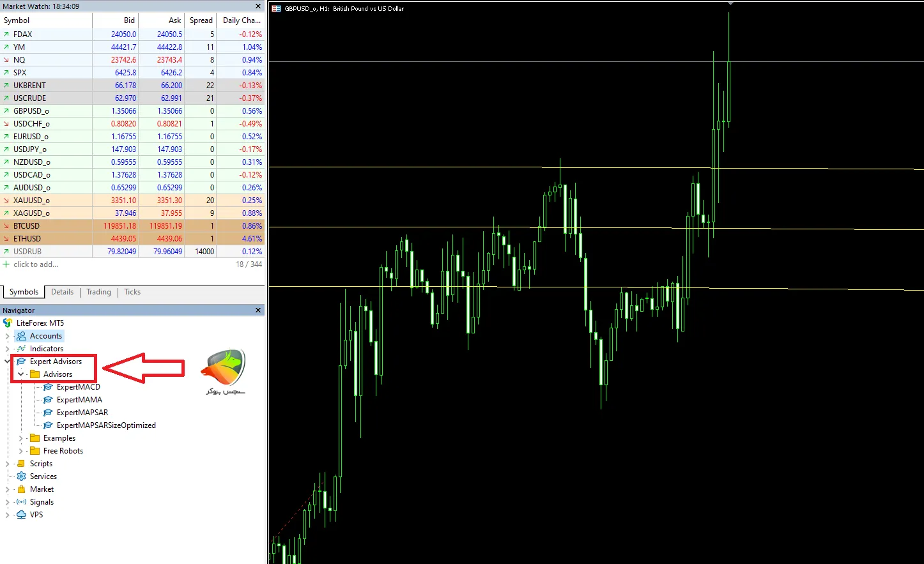924x564 pixels.
Task: Expand the Examples folder
Action: 20,438
